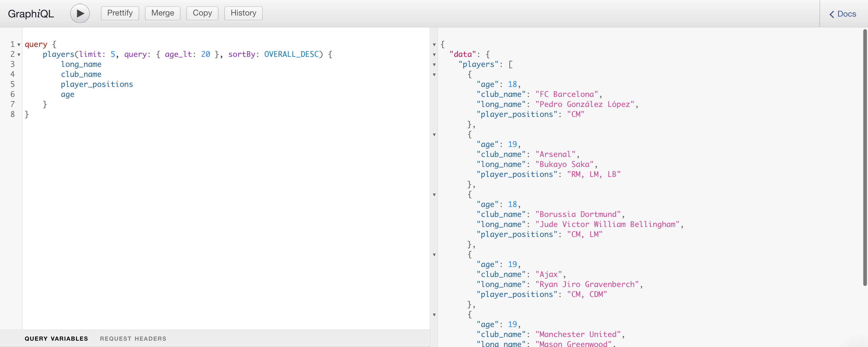Select the QUERY VARIABLES tab
868x347 pixels.
[x=55, y=338]
